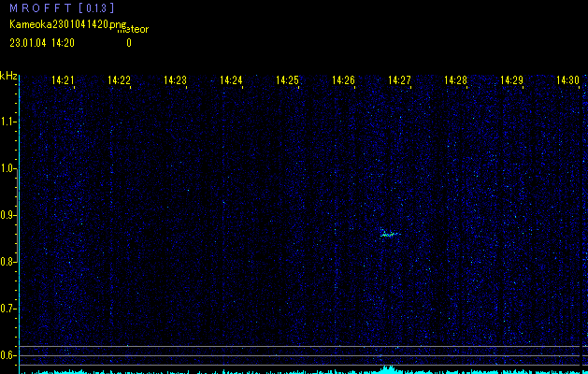The width and height of the screenshot is (588, 374).
Task: Click the 14:29 time axis marker
Action: pos(512,79)
